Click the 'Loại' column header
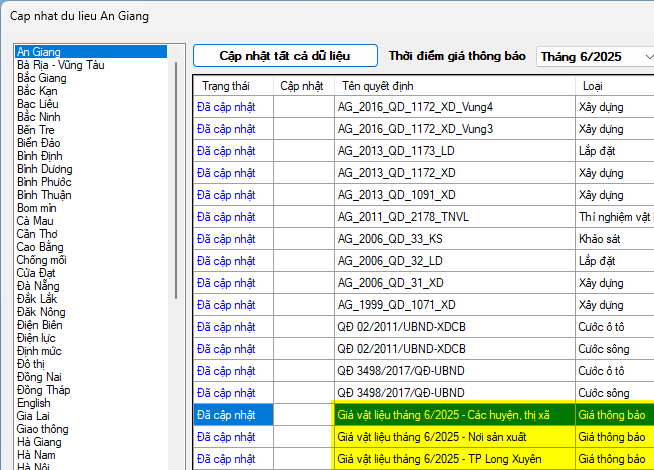This screenshot has height=470, width=654. coord(592,86)
